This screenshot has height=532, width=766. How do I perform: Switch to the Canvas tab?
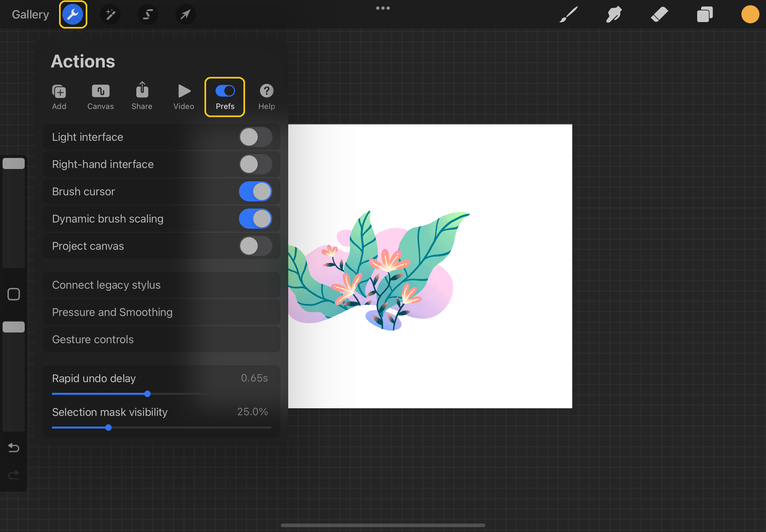click(100, 97)
